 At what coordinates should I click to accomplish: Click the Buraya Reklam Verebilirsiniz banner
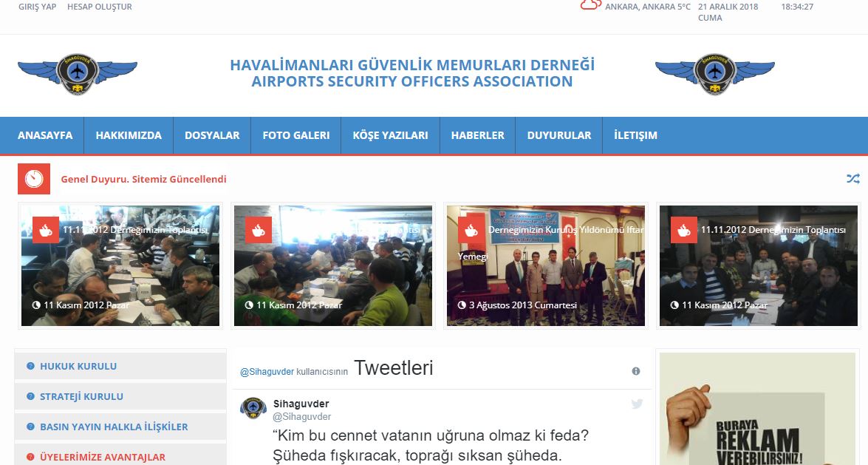coord(757,409)
